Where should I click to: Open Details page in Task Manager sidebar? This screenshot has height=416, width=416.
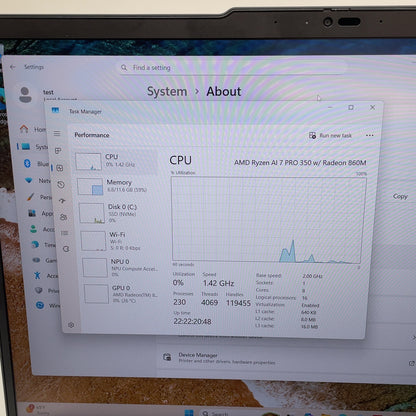point(65,233)
